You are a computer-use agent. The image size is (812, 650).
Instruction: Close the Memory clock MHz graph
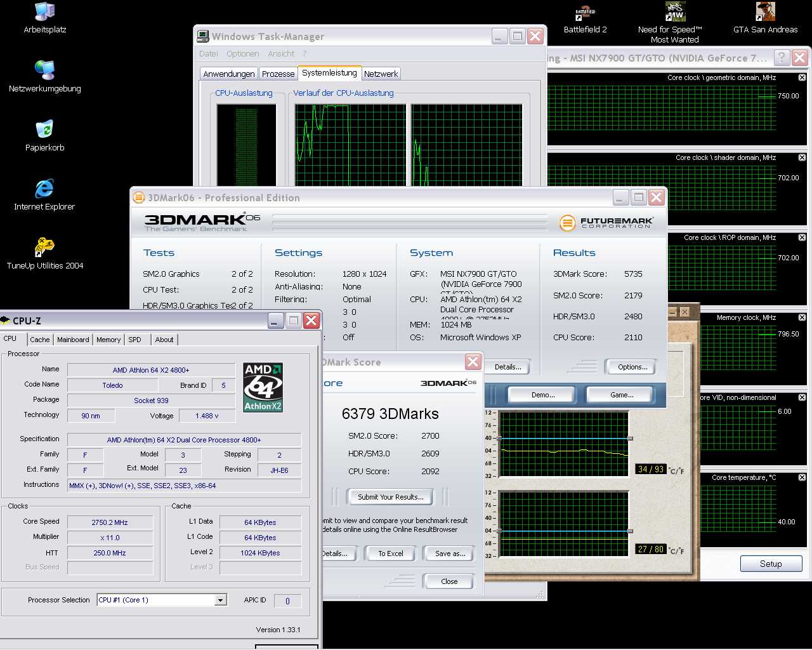(802, 317)
